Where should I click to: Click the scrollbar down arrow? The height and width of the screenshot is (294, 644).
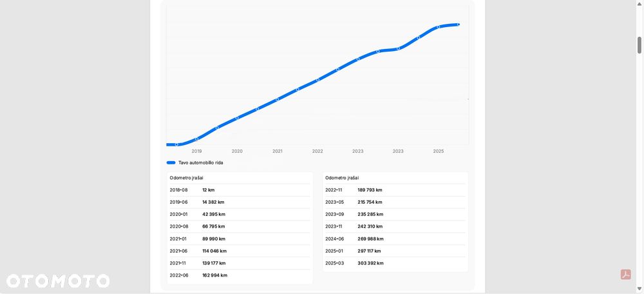coord(639,289)
